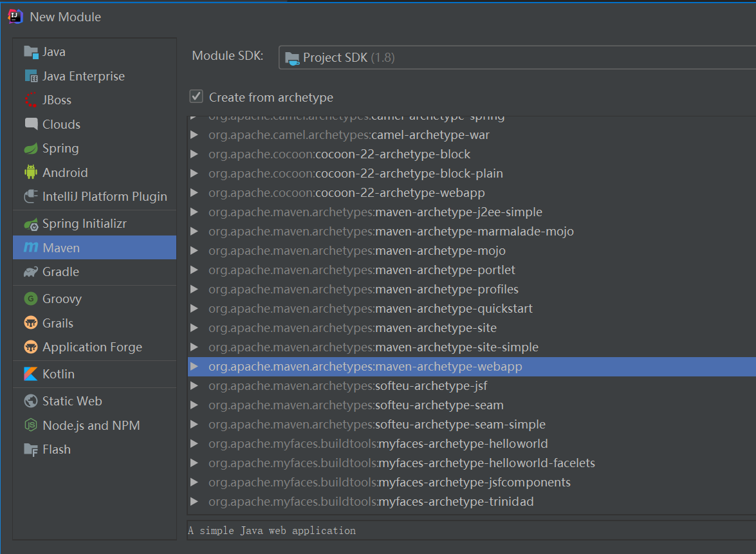Click the Static Web globe icon
This screenshot has width=756, height=554.
31,401
